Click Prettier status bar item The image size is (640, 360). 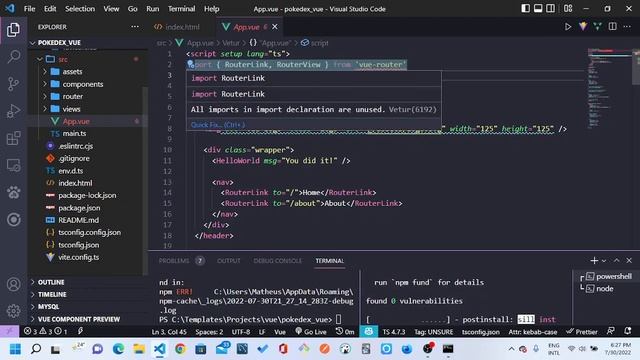[x=582, y=331]
